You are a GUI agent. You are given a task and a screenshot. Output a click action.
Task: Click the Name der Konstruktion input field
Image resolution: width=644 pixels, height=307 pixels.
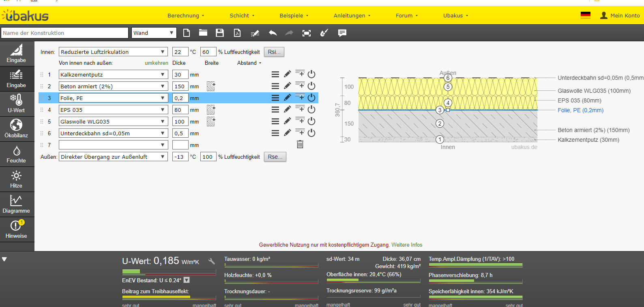click(x=65, y=33)
